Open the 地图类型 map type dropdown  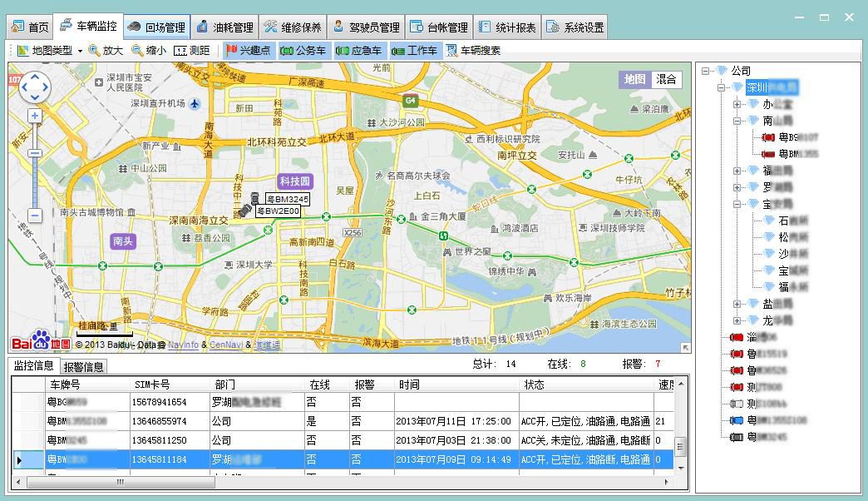point(50,51)
